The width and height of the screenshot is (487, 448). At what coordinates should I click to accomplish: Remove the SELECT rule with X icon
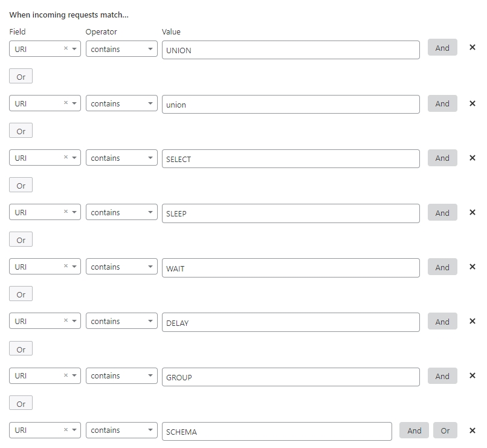coord(472,158)
